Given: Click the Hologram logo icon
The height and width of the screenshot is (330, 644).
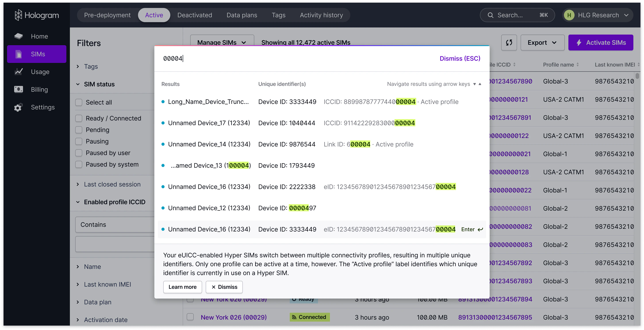Looking at the screenshot, I should pyautogui.click(x=18, y=15).
